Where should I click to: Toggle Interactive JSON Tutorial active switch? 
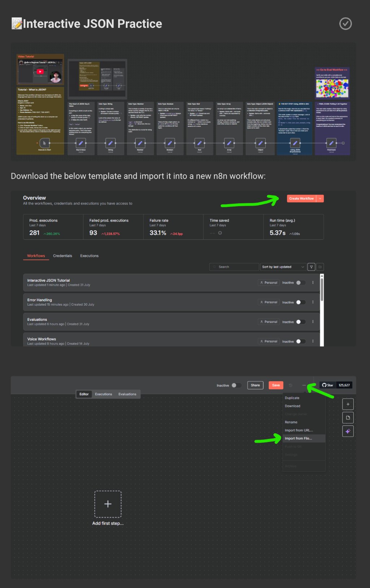[301, 283]
